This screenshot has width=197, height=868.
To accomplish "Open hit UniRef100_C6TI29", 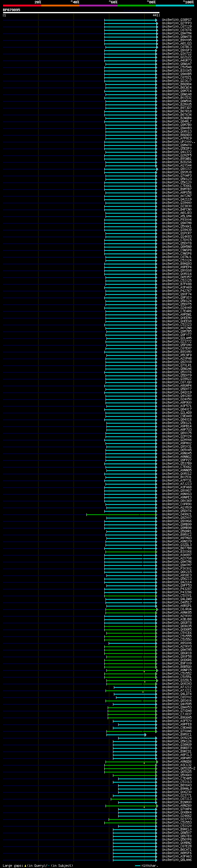I will coord(177,26).
